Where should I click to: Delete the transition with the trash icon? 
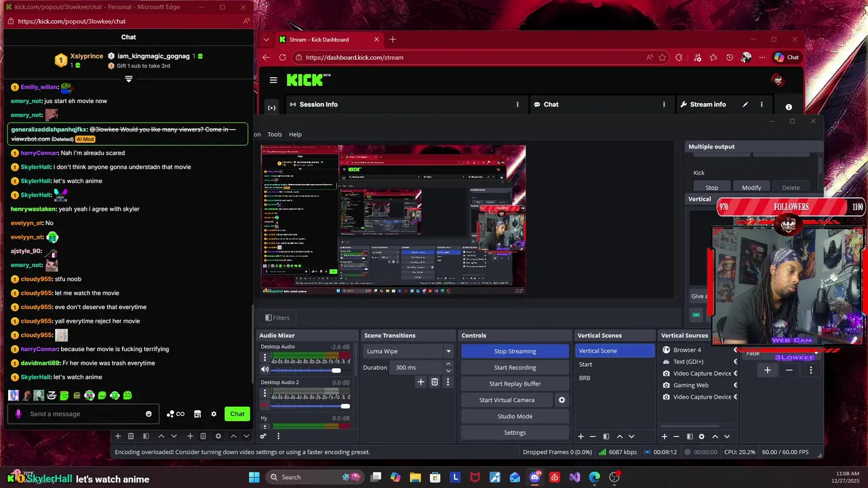435,382
